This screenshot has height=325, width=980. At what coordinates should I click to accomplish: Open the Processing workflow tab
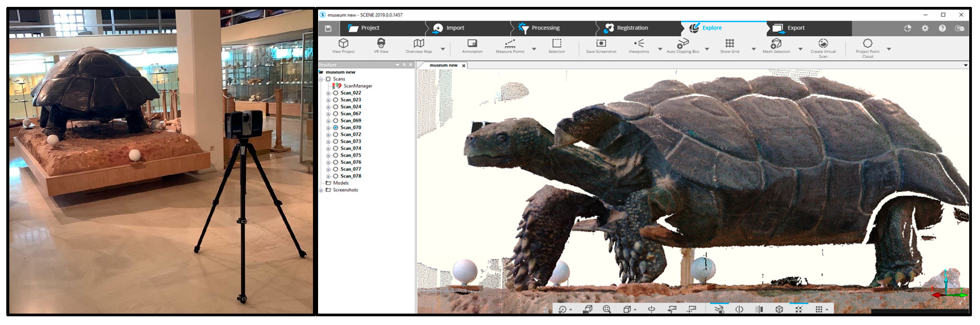(x=545, y=28)
